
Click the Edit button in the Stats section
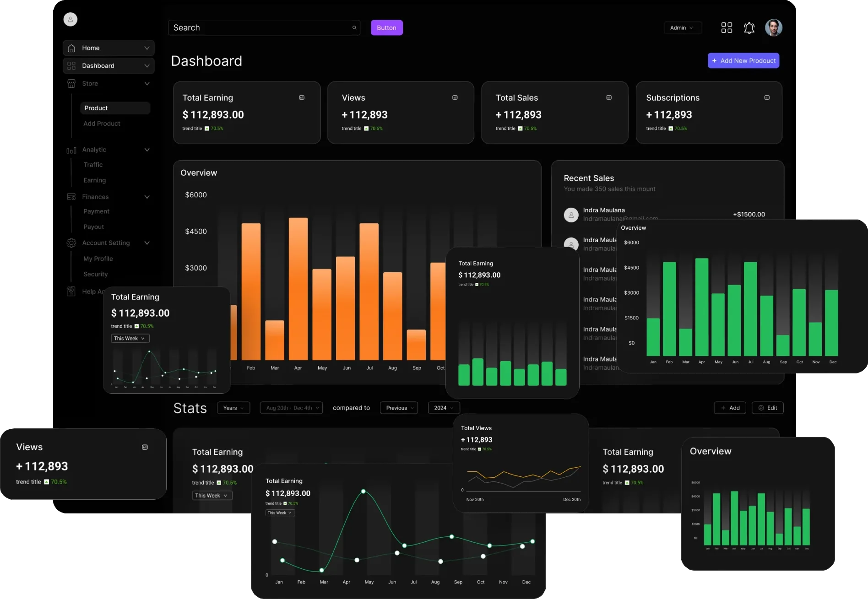(767, 408)
